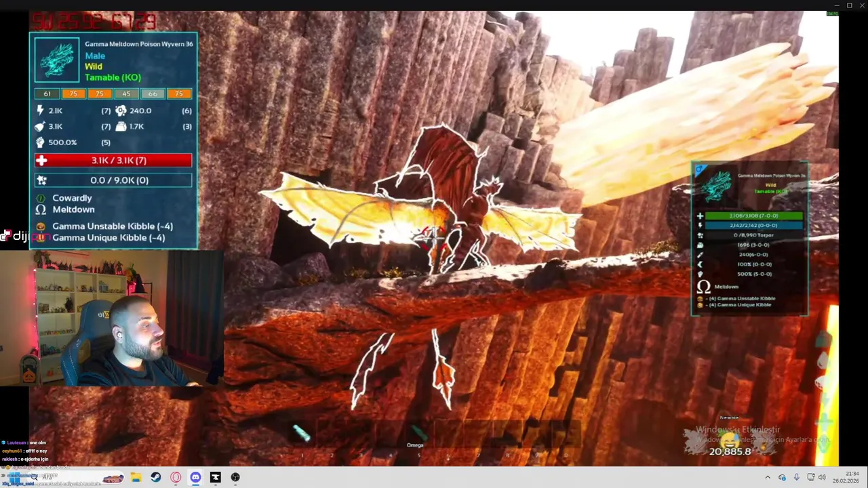Open File Explorer from the taskbar
868x488 pixels.
(x=136, y=477)
